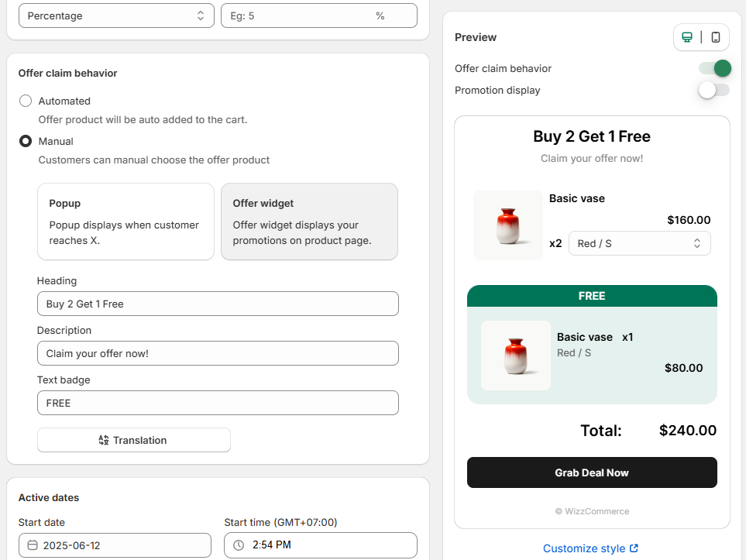Click the Heading input field

[x=218, y=304]
